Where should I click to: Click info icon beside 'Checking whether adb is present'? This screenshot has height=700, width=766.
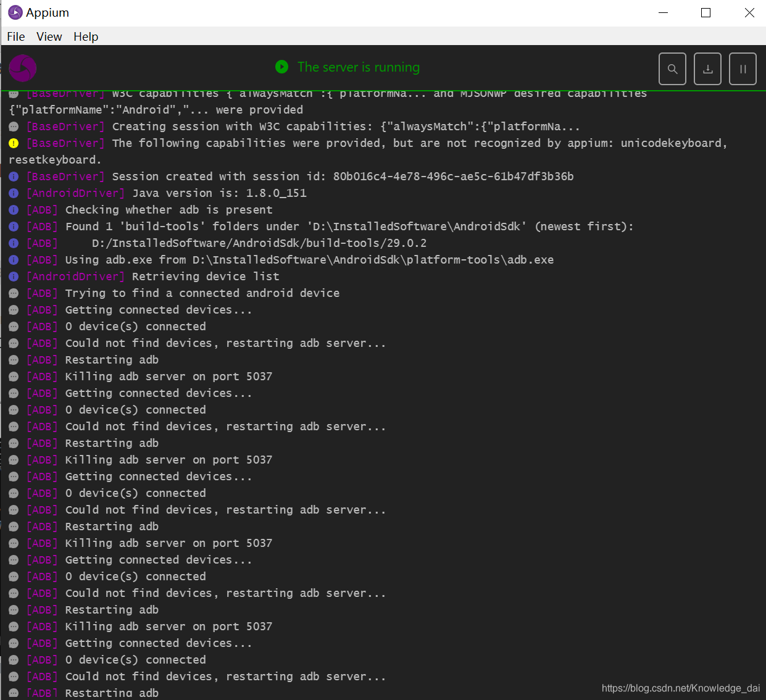14,210
